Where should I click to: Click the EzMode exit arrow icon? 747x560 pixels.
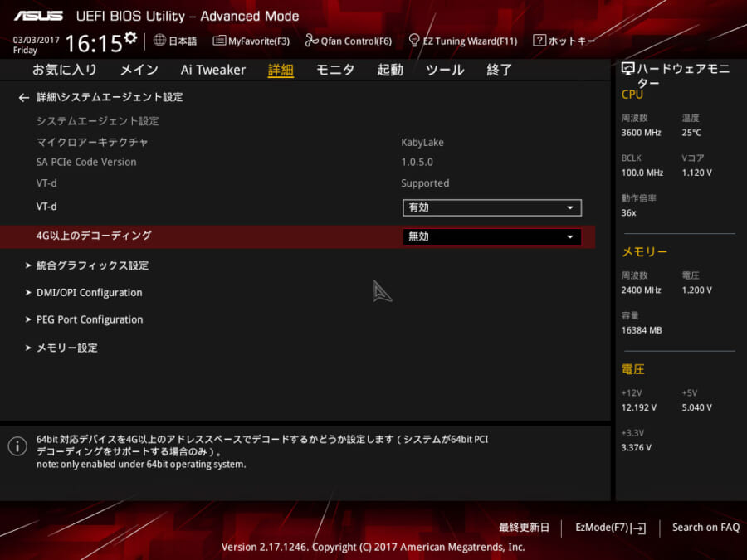pos(640,528)
